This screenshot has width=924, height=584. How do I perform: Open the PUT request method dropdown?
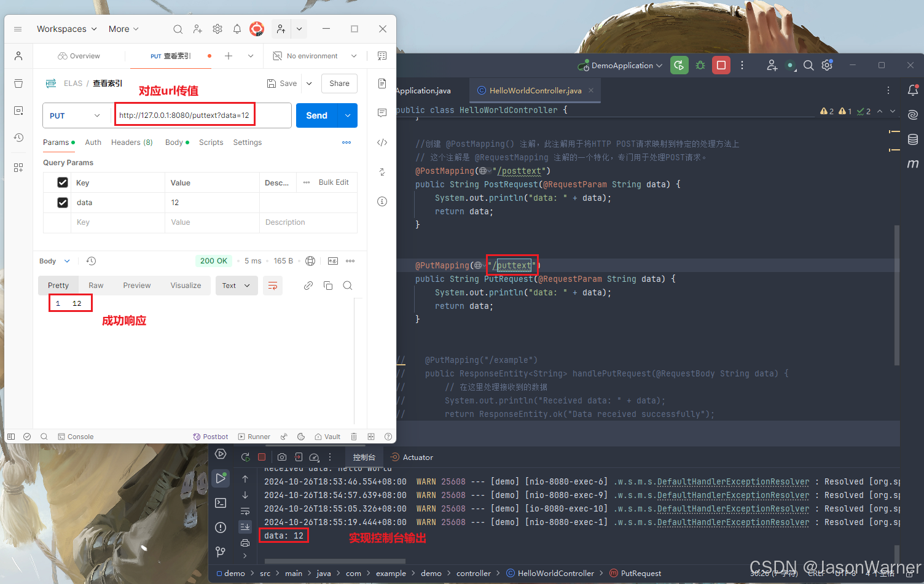click(76, 115)
